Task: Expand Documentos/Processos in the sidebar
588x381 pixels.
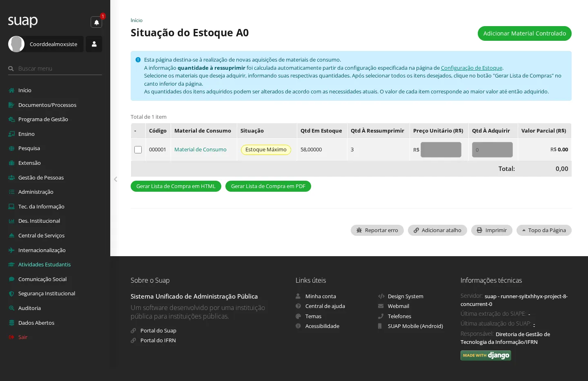Action: tap(47, 105)
